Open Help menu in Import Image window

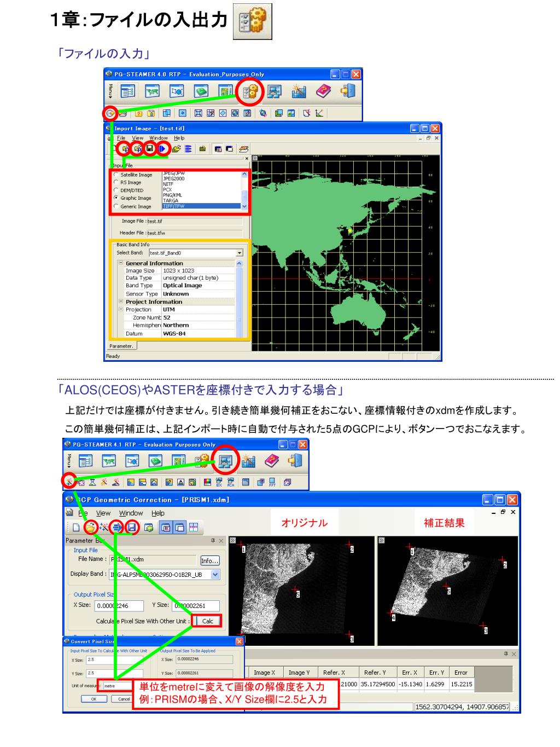point(179,138)
